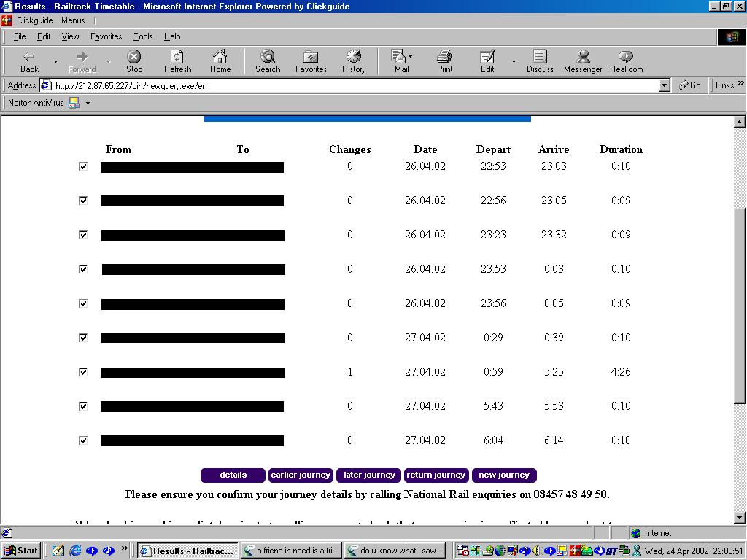Toggle checkbox for the 0:59 departure journey
This screenshot has width=747, height=560.
point(83,372)
